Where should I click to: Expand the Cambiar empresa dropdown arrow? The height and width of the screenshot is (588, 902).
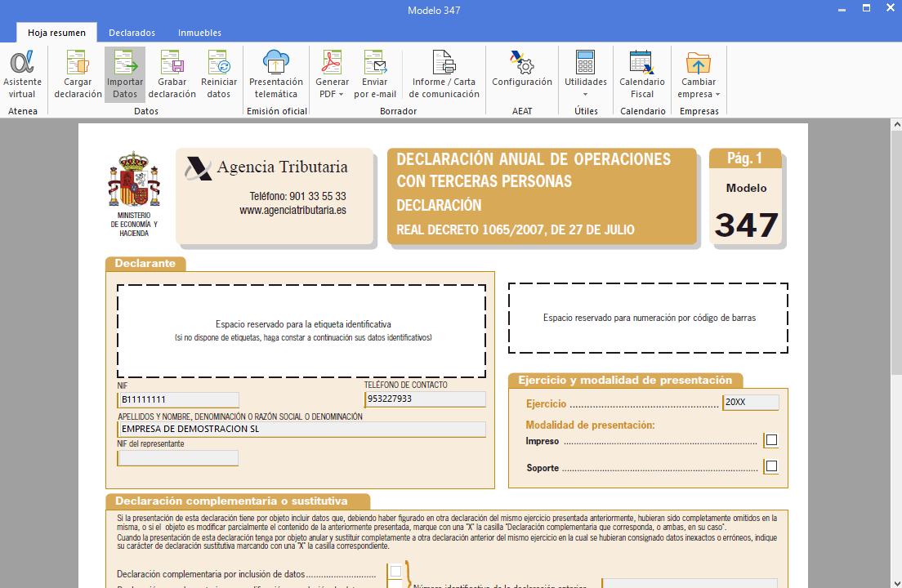point(717,95)
